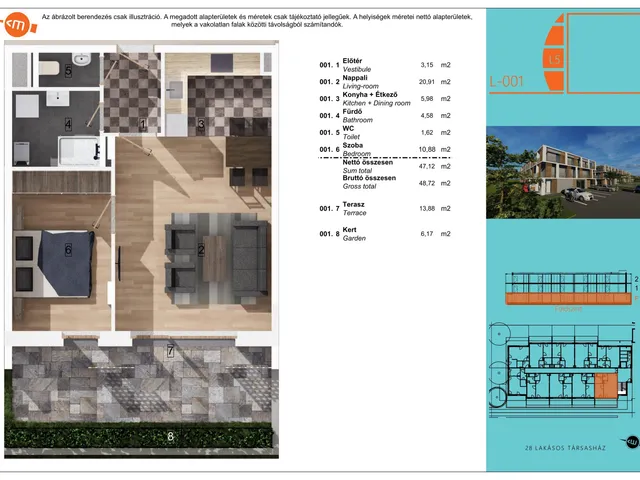Viewport: 640px width, 480px height.
Task: Click the toilet fixture in room 5
Action: click(49, 68)
